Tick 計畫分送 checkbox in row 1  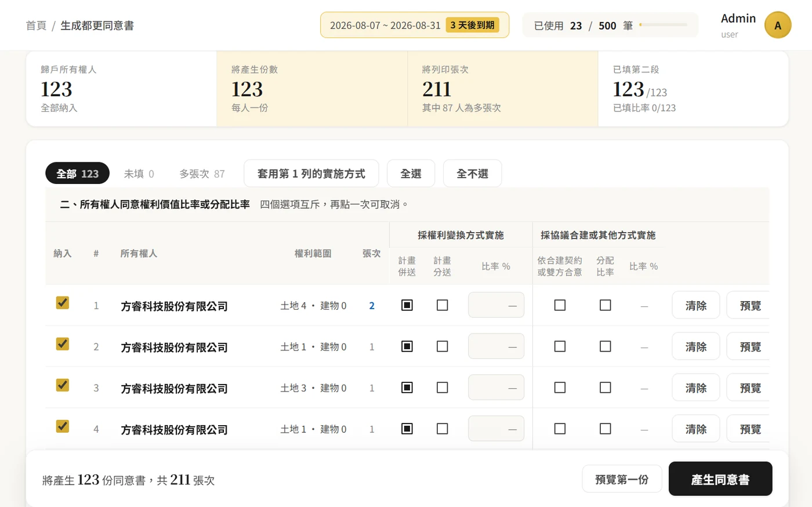(443, 305)
